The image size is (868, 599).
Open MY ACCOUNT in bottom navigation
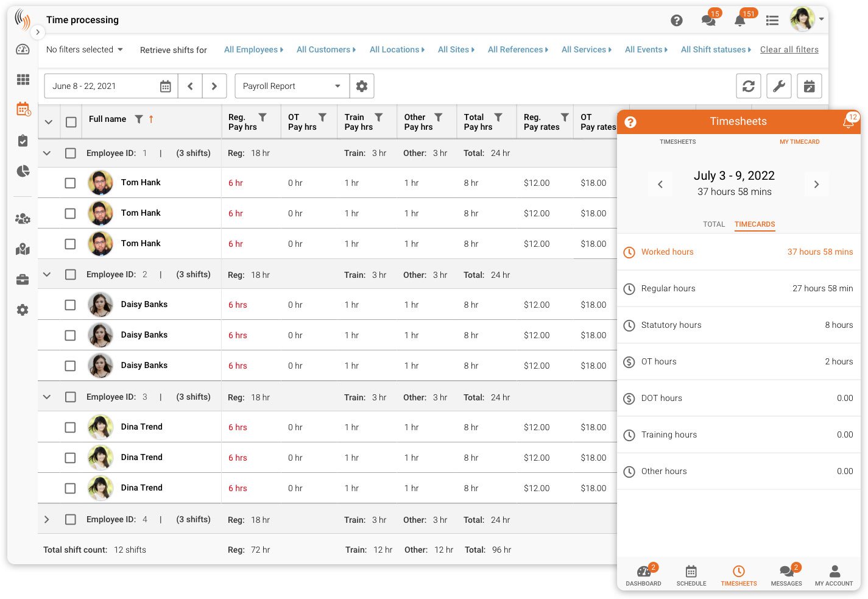coord(834,575)
